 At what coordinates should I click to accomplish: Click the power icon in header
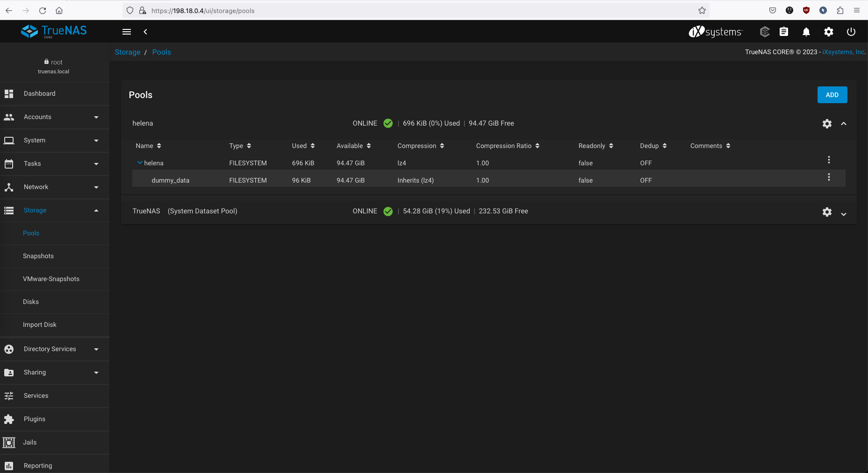pos(851,32)
